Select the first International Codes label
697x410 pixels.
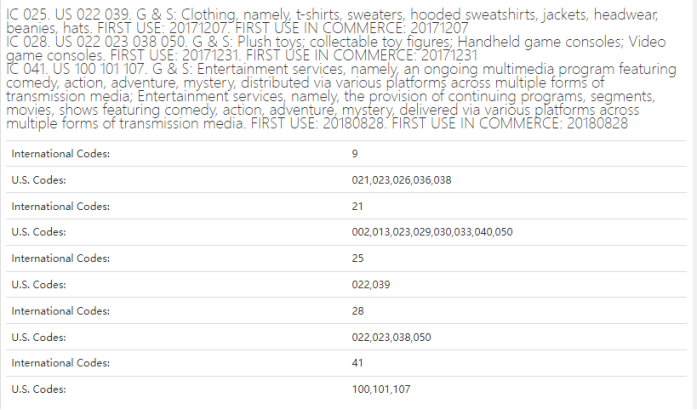[x=60, y=154]
